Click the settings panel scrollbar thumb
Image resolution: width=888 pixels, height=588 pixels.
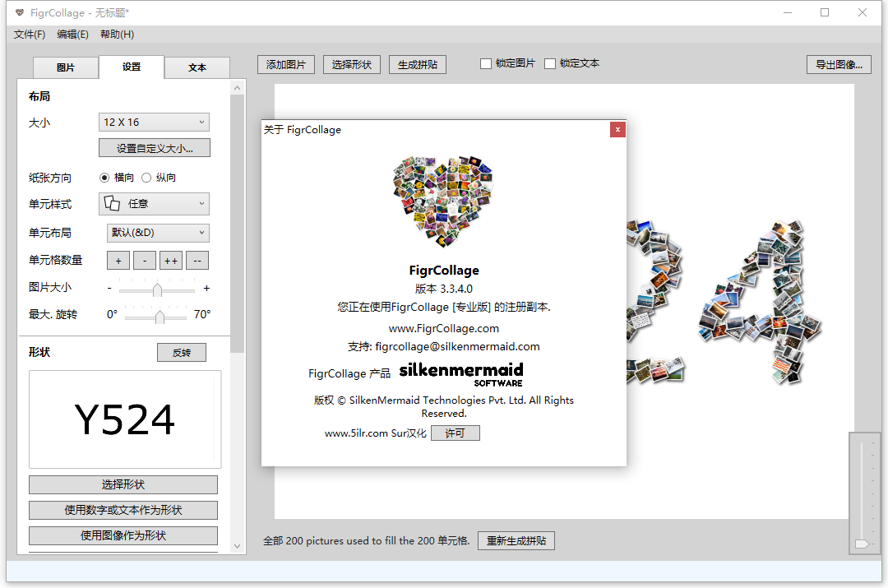click(238, 224)
